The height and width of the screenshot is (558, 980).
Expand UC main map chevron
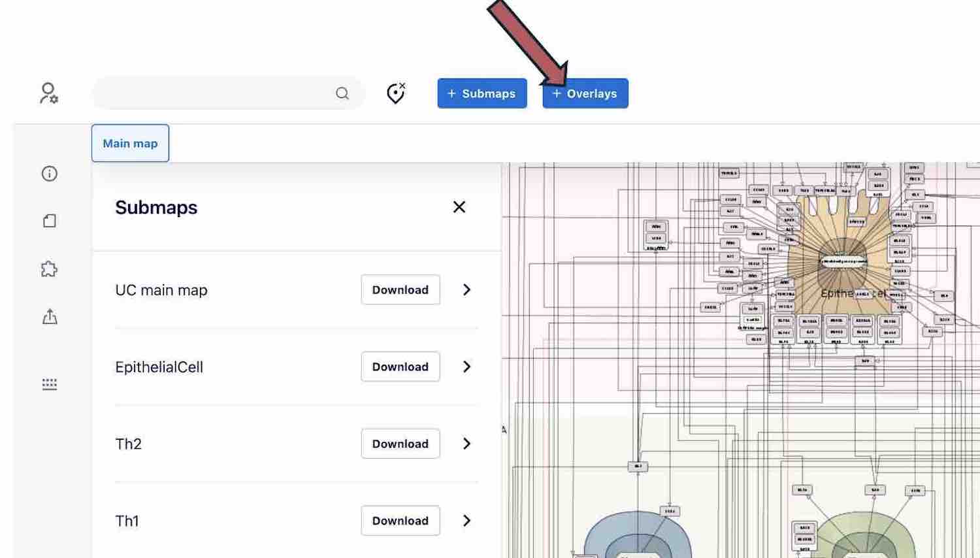coord(466,289)
